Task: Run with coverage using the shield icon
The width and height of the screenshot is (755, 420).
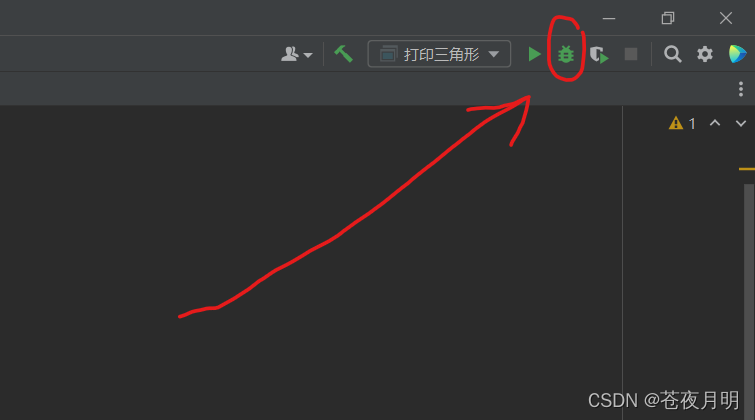Action: [x=599, y=54]
